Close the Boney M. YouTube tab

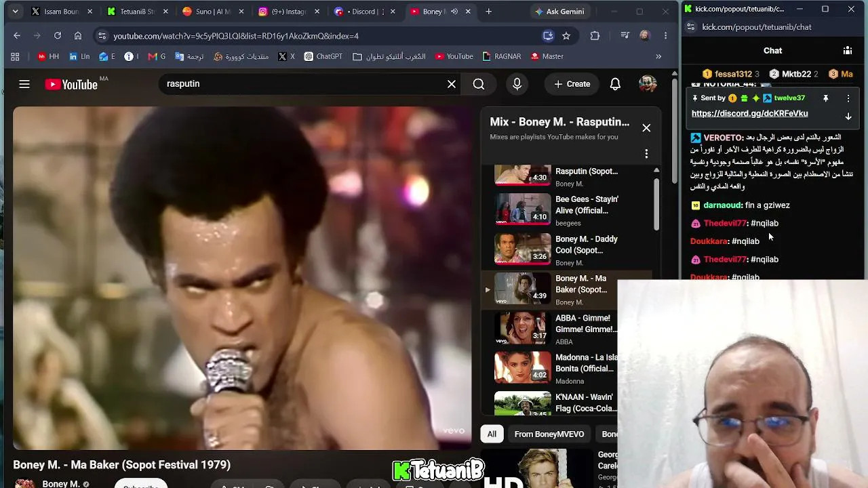[468, 12]
